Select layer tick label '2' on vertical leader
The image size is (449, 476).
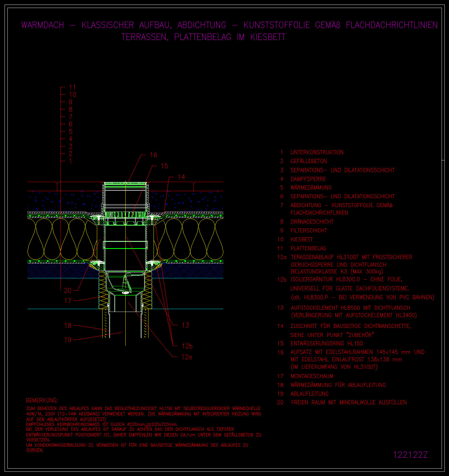tap(71, 154)
